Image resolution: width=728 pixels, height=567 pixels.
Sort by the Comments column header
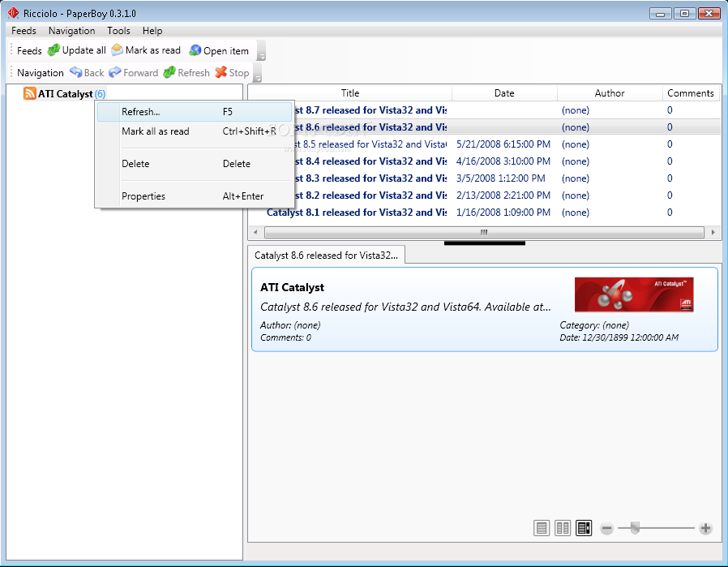[691, 92]
